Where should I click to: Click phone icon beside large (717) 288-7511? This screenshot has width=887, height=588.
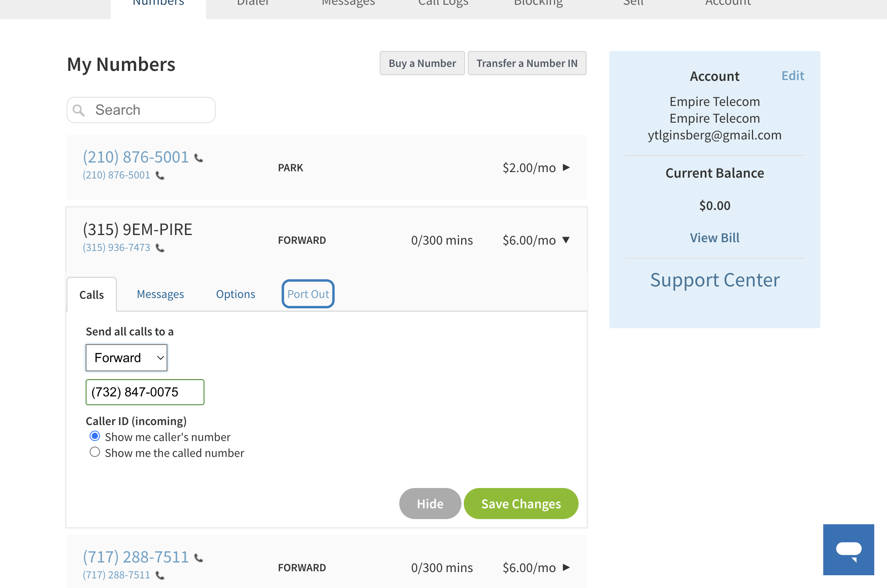click(198, 558)
